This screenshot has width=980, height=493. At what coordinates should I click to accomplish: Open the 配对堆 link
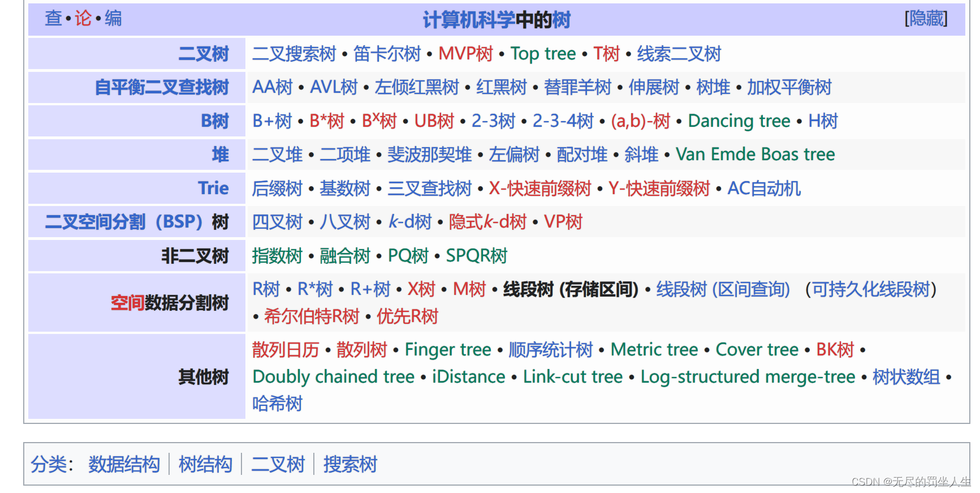pyautogui.click(x=582, y=154)
